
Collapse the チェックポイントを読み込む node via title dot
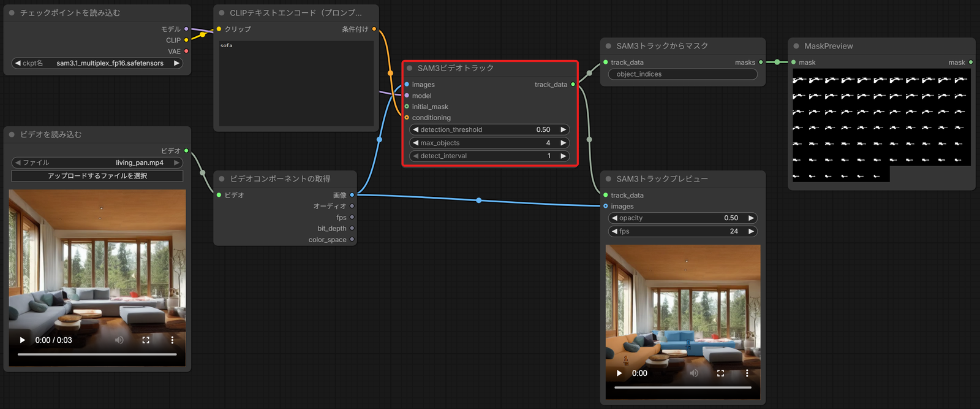[x=12, y=13]
